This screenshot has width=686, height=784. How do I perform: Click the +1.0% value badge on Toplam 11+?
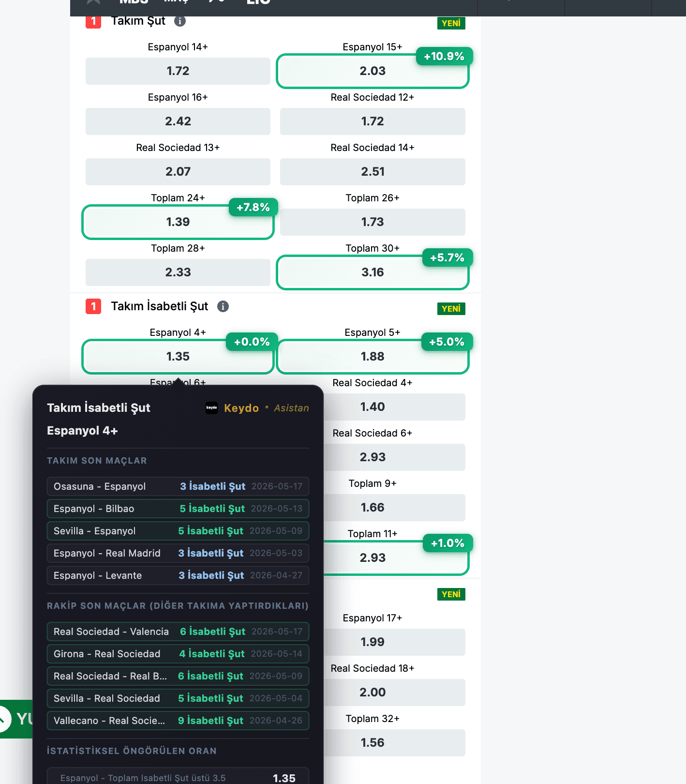[447, 543]
